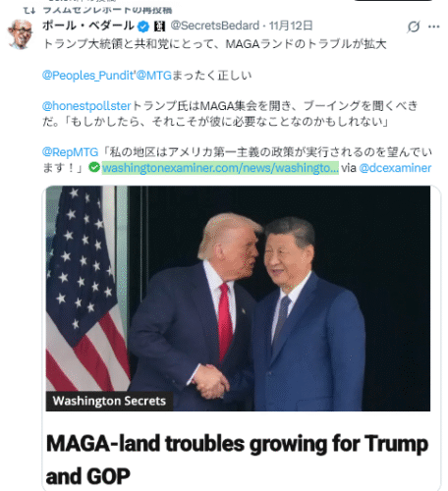Screen dimensions: 448x491
Task: Open the @dcexaminer mention
Action: click(395, 168)
